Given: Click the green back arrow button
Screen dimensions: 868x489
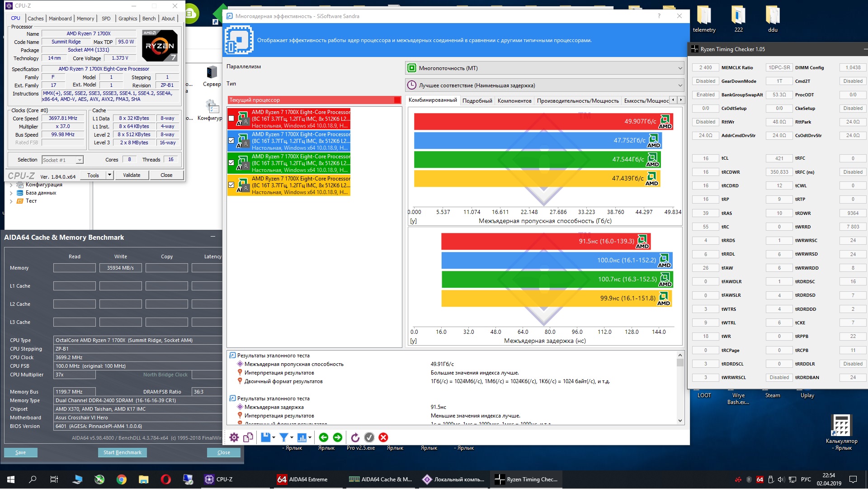Looking at the screenshot, I should pyautogui.click(x=323, y=437).
